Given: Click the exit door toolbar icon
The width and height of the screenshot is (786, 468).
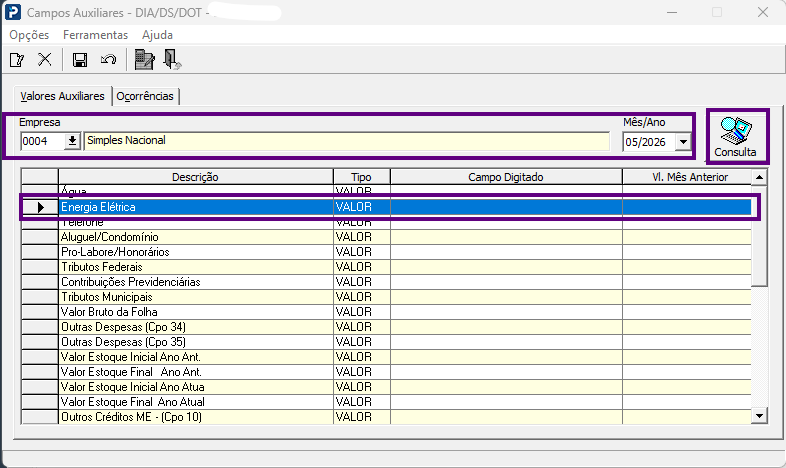Looking at the screenshot, I should [172, 60].
